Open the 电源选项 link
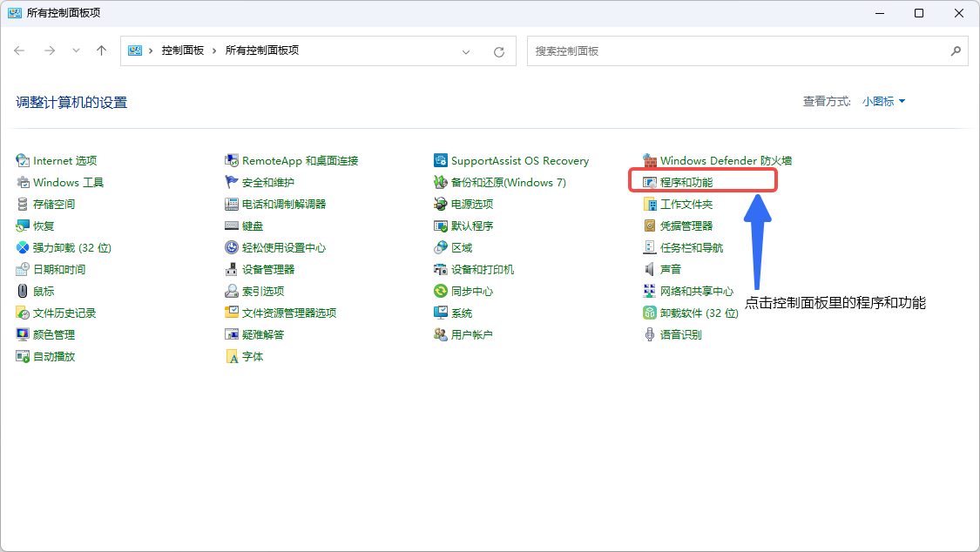Screen dimensions: 980x552 472,205
